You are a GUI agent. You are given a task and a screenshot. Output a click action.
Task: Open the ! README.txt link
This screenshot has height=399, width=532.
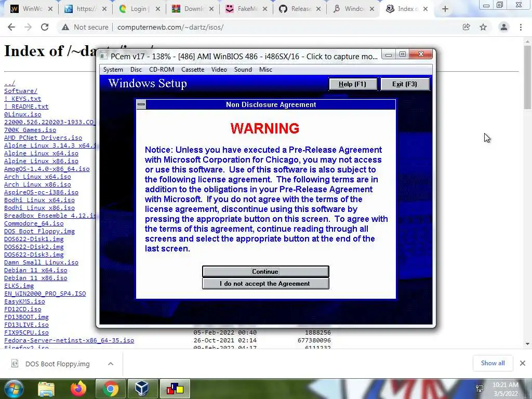[x=26, y=107]
